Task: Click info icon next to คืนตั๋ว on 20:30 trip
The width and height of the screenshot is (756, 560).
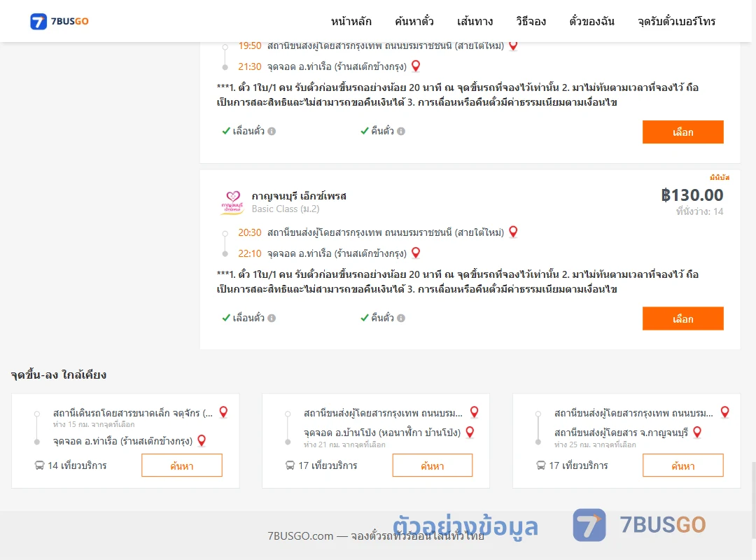Action: point(401,318)
